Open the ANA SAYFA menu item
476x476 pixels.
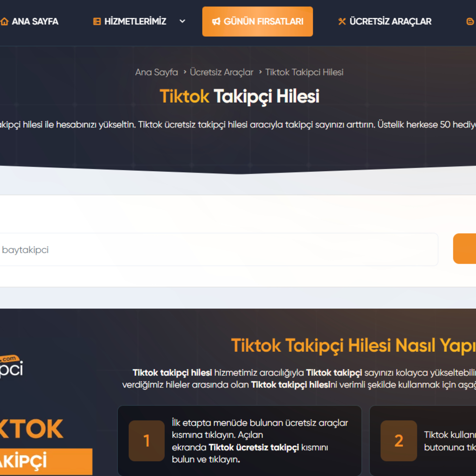click(x=35, y=21)
